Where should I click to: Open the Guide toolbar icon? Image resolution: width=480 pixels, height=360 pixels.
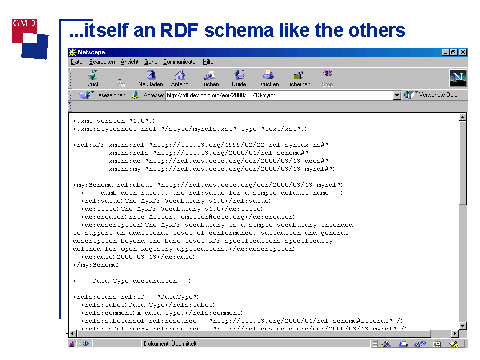(239, 78)
